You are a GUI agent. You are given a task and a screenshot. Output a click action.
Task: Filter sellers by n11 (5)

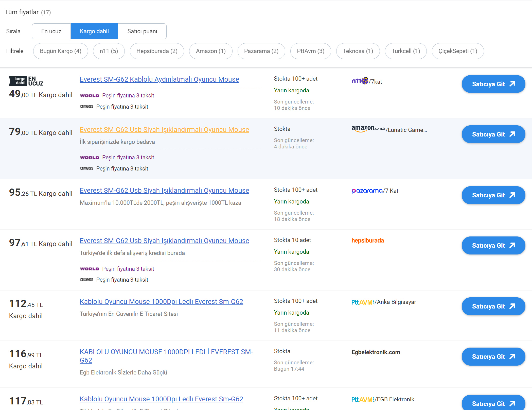(109, 51)
